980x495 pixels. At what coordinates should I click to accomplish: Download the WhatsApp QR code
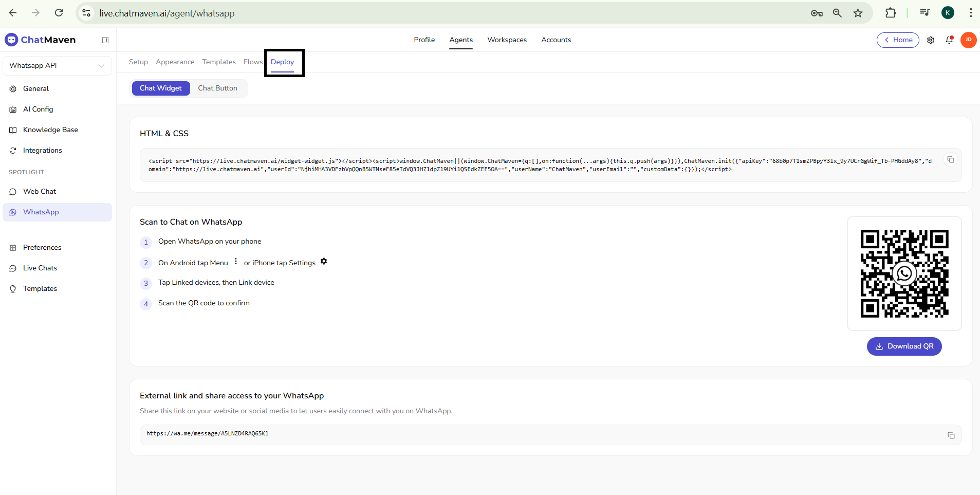904,346
